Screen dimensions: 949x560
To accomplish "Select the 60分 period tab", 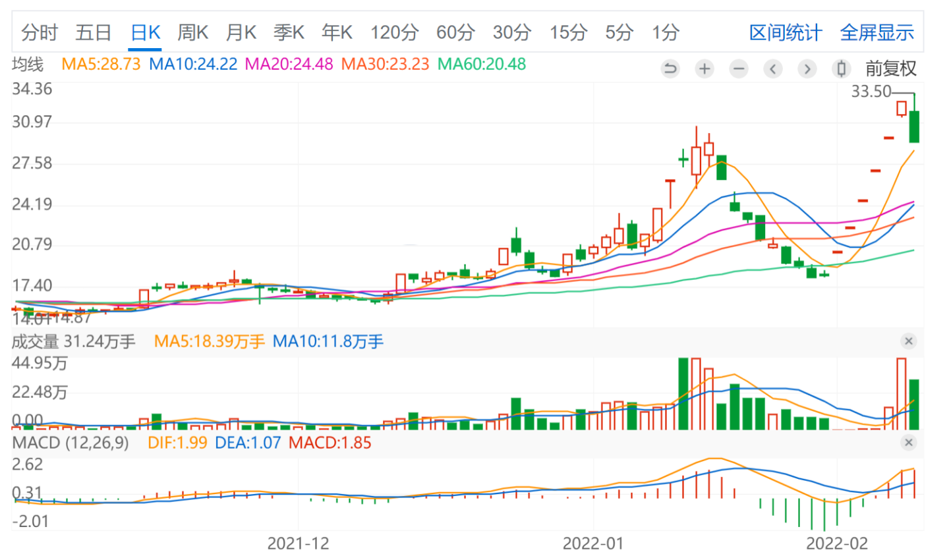I will (455, 32).
